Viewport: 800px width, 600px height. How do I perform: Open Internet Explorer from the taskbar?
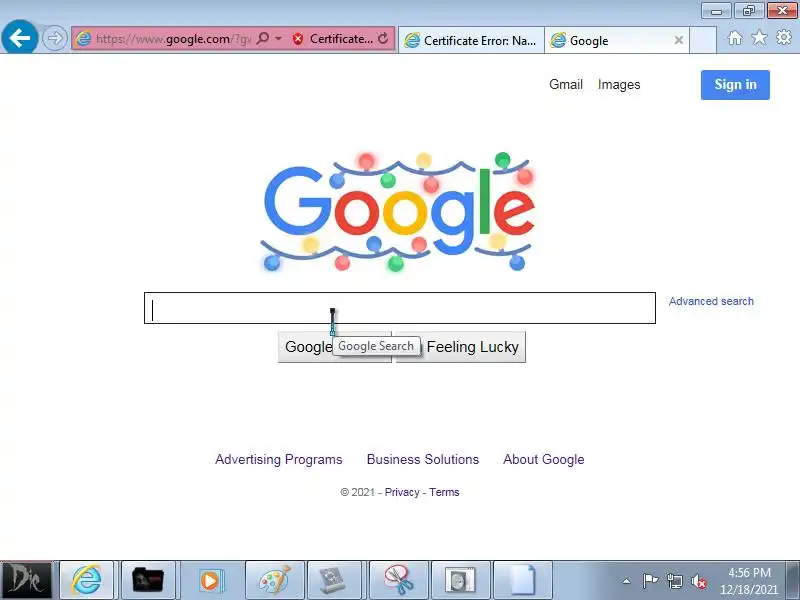[x=86, y=580]
